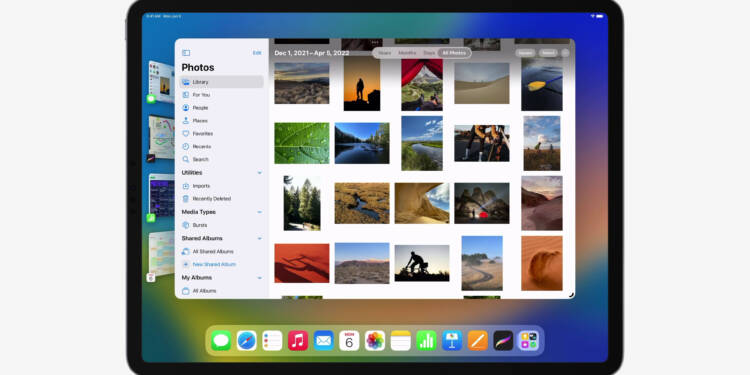The width and height of the screenshot is (750, 375).
Task: Open the Procreate app in the dock
Action: click(503, 341)
